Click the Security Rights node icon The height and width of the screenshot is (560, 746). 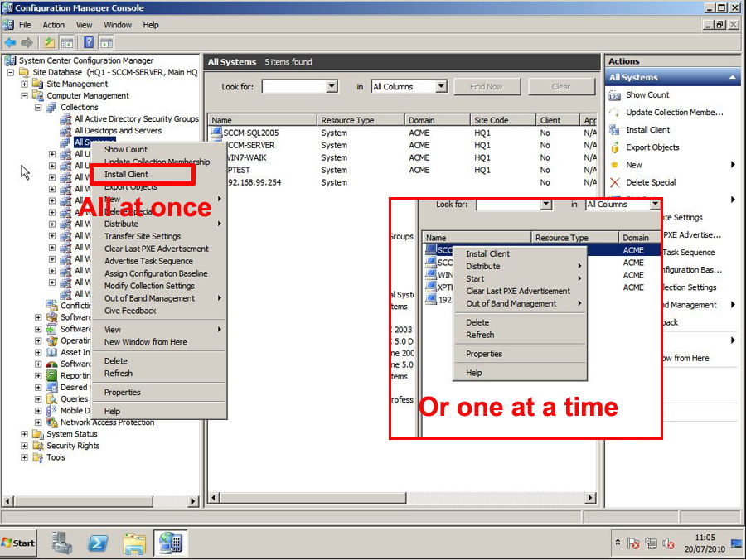pos(37,446)
